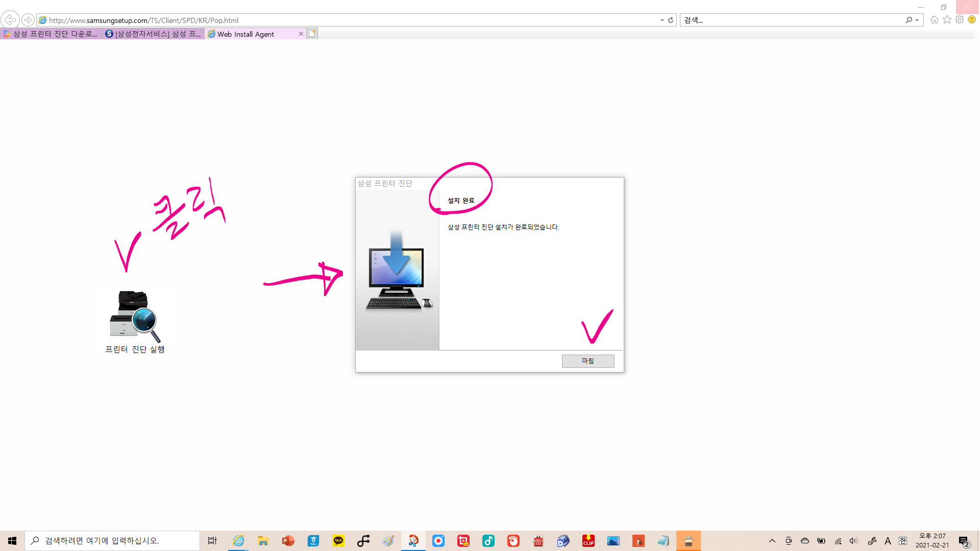
Task: Expand hidden system tray icons chevron
Action: click(x=772, y=541)
